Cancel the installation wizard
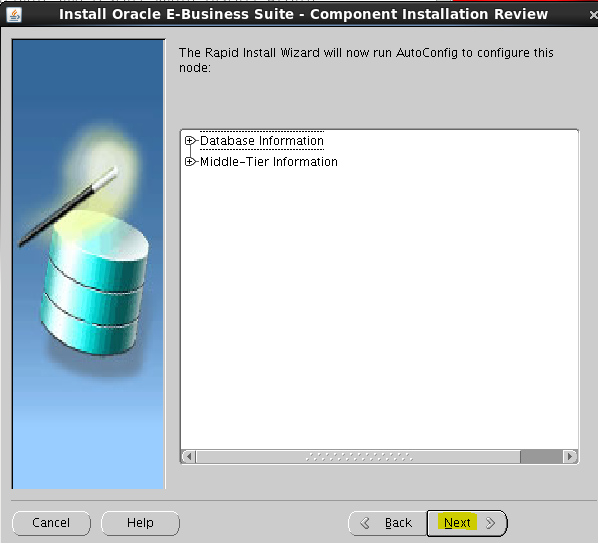Image resolution: width=598 pixels, height=543 pixels. pyautogui.click(x=51, y=523)
